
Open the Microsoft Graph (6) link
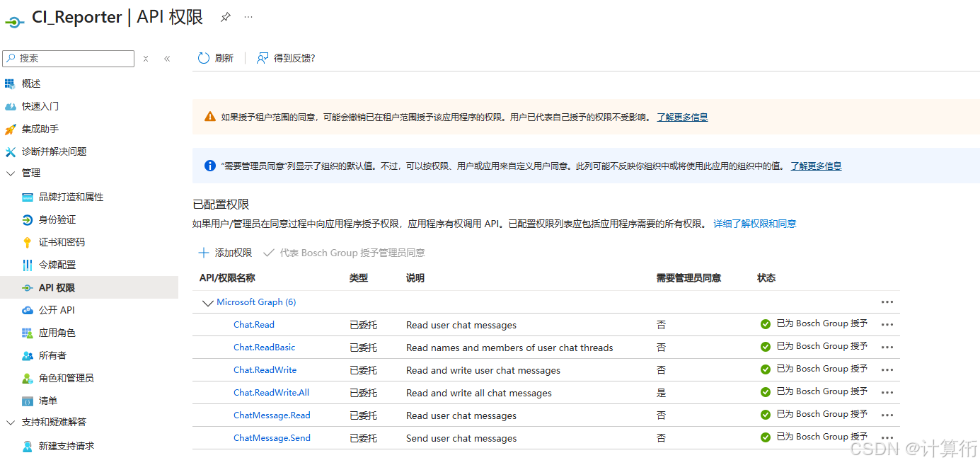(256, 302)
